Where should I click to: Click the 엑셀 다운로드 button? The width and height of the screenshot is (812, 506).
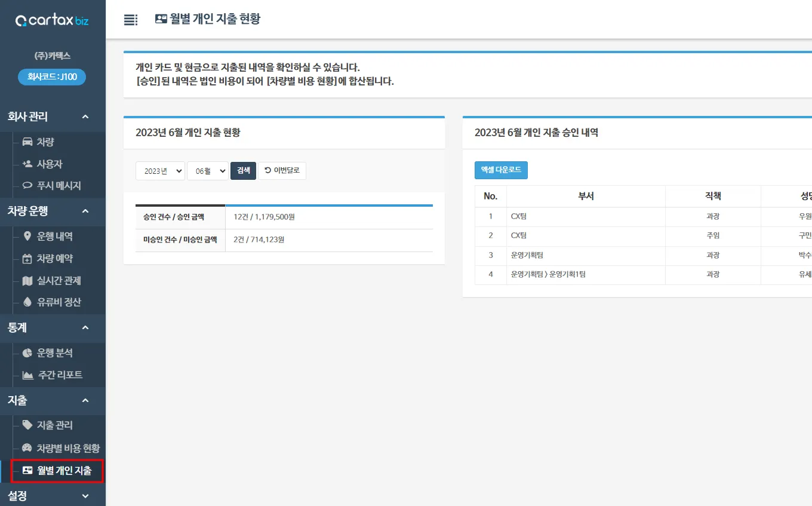coord(501,170)
